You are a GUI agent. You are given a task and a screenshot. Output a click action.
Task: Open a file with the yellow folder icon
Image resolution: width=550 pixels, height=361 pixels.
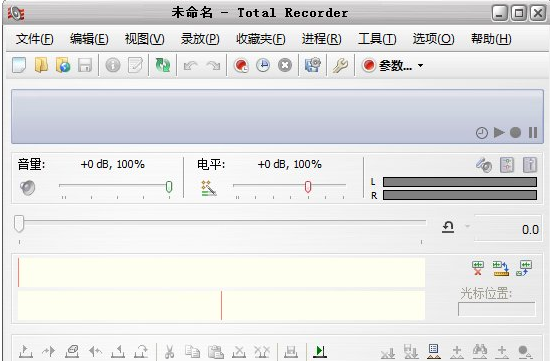(41, 65)
